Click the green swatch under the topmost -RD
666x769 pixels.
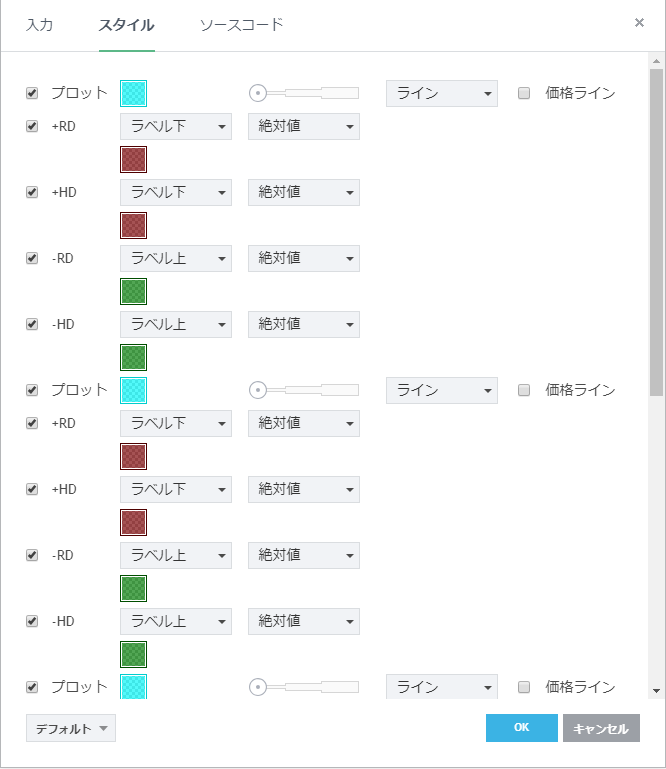[x=134, y=291]
